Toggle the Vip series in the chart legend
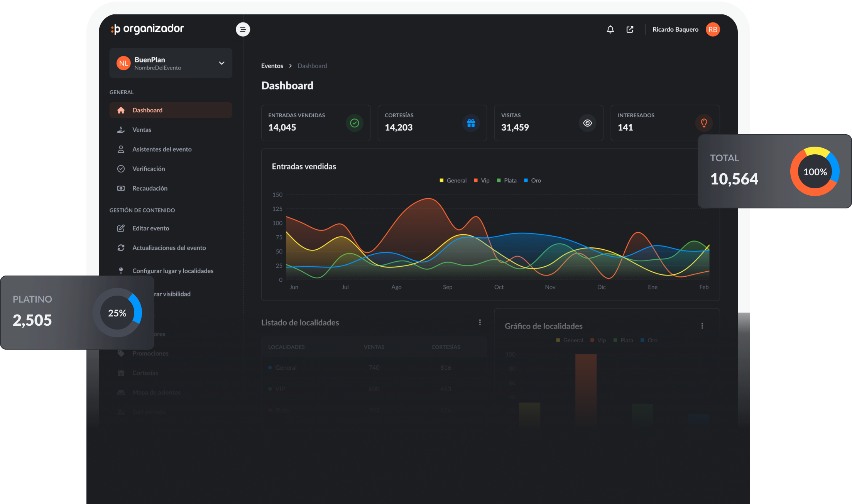The image size is (852, 504). [481, 180]
